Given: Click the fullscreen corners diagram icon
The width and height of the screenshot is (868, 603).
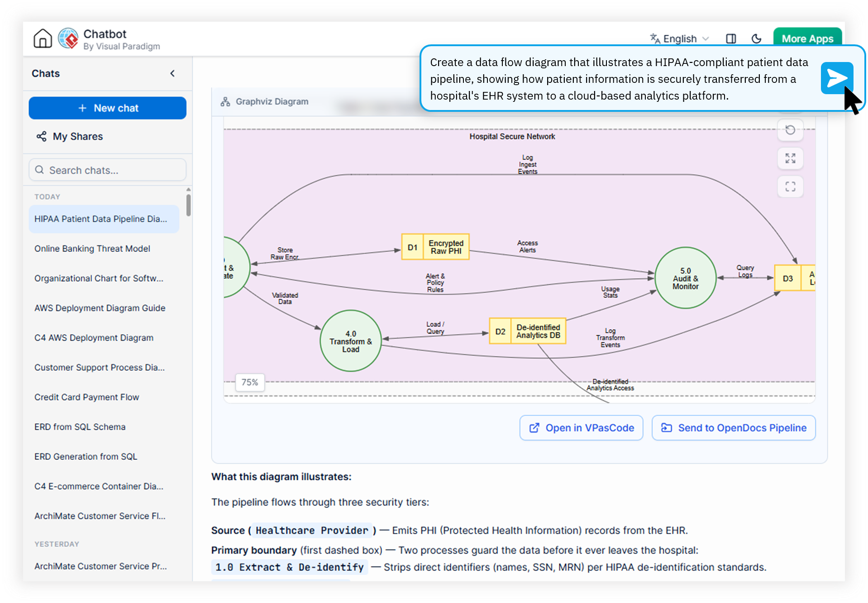Looking at the screenshot, I should (790, 187).
